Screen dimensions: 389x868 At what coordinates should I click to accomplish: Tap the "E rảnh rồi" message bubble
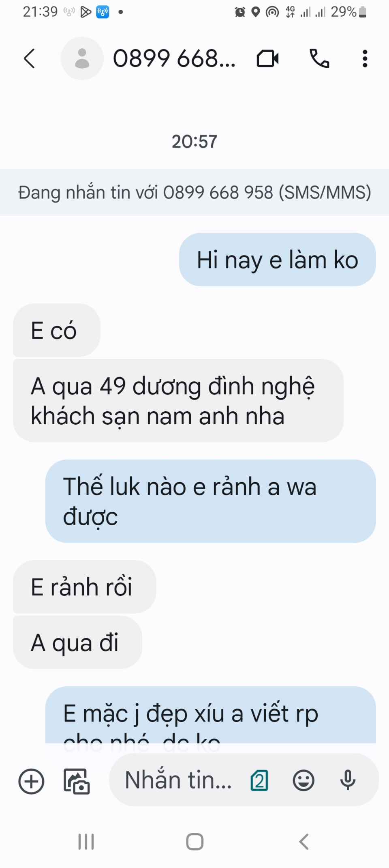[84, 587]
